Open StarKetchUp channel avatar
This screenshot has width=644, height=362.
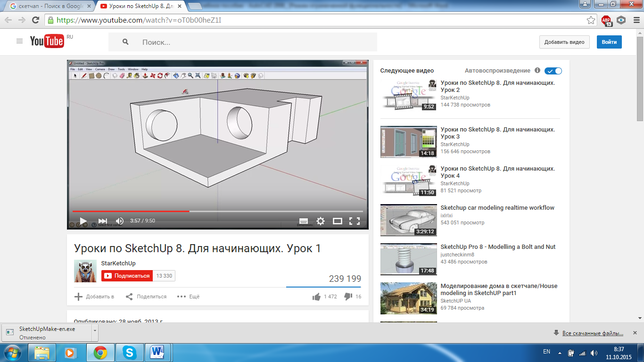click(x=85, y=271)
